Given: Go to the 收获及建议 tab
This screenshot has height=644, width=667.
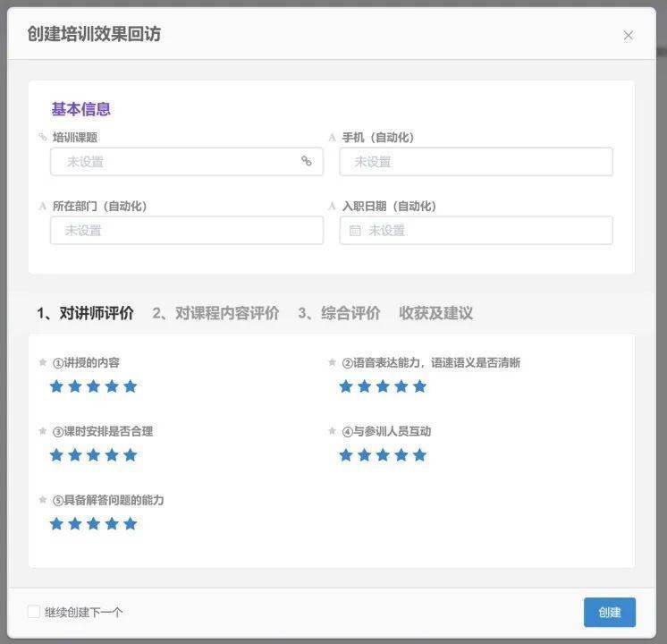Looking at the screenshot, I should point(435,313).
